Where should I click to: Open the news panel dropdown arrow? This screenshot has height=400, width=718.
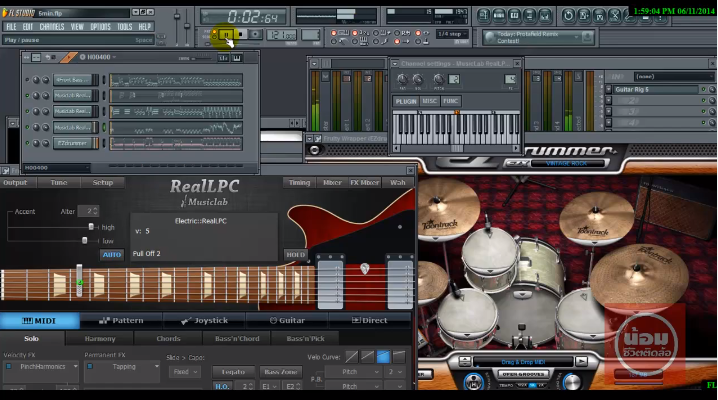(x=577, y=37)
